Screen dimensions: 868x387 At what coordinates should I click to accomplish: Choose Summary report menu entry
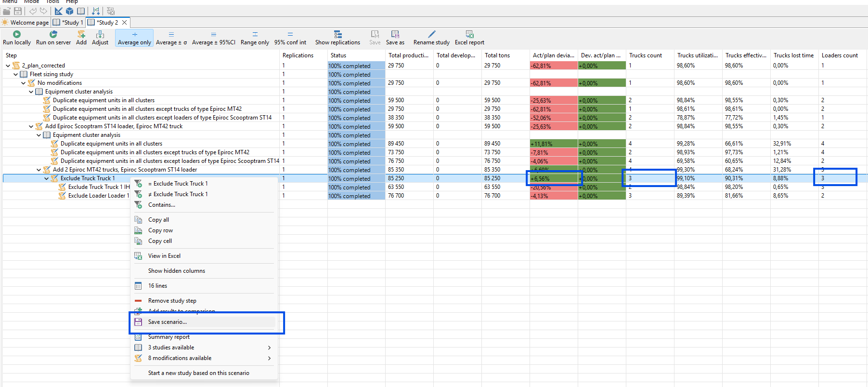click(204, 337)
